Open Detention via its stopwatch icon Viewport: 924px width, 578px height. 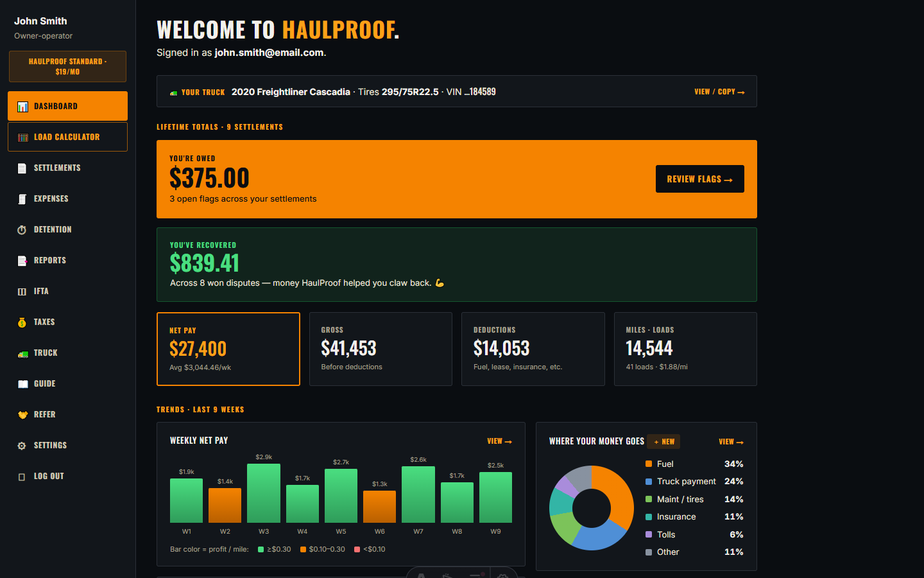coord(22,230)
